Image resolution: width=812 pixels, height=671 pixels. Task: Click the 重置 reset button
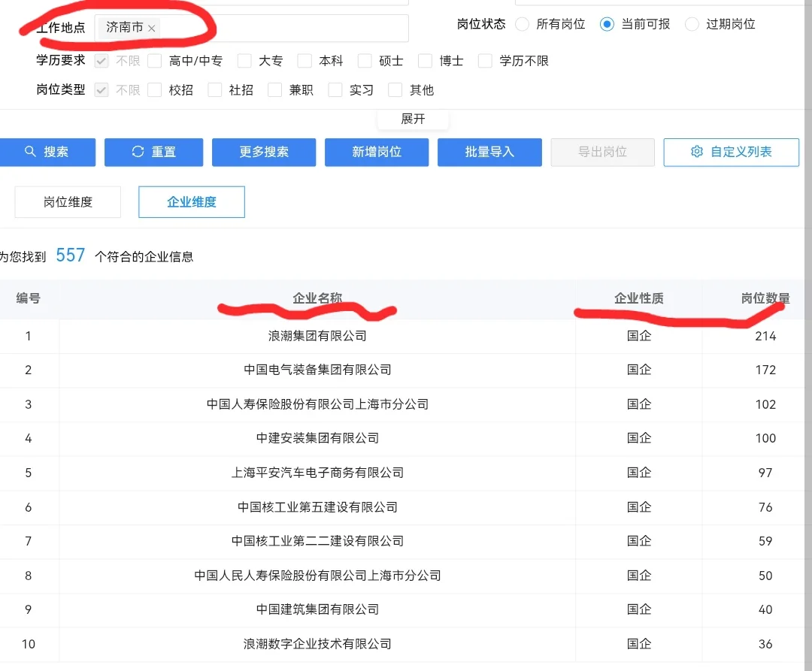(154, 152)
